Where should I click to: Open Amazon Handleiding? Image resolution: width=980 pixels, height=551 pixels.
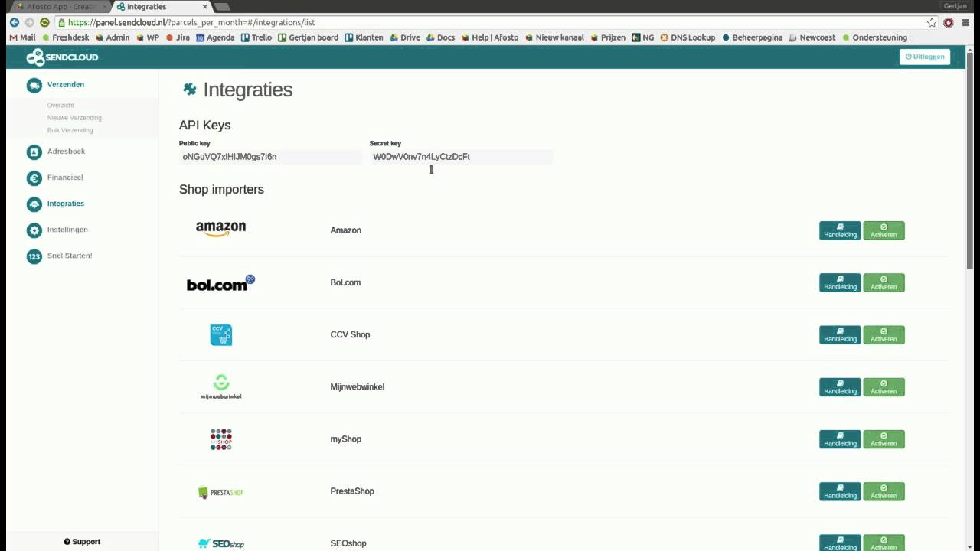click(x=840, y=230)
